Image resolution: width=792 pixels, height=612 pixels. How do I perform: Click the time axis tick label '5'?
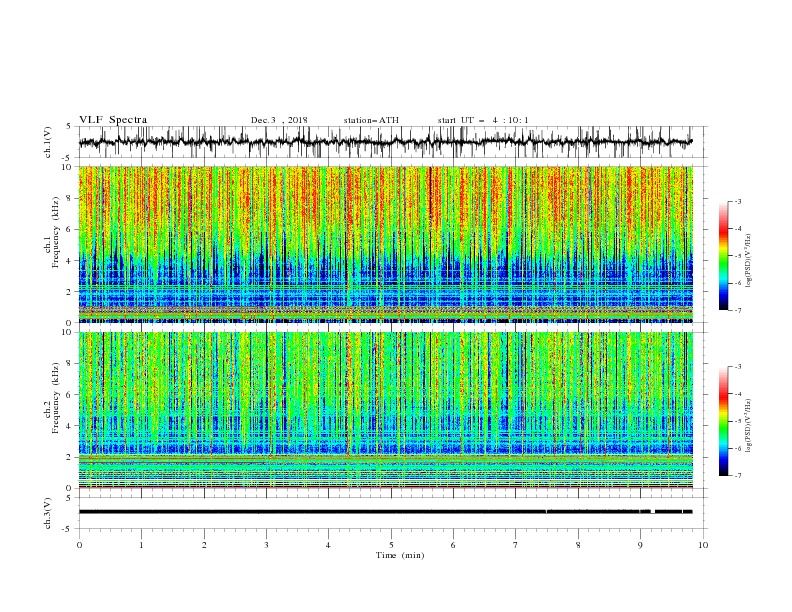391,545
